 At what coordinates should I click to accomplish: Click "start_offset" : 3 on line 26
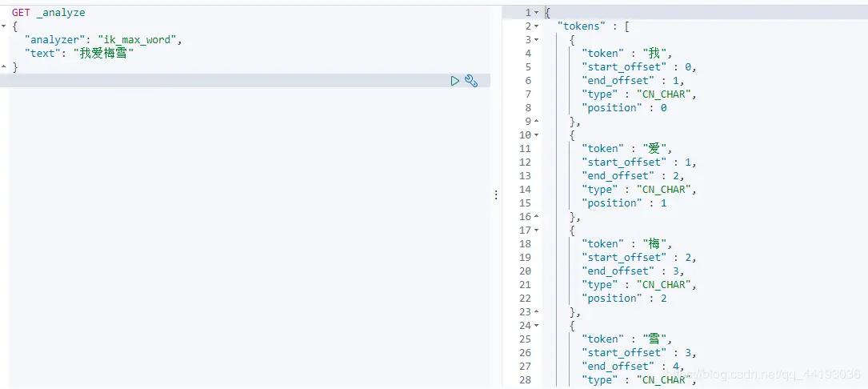pos(638,353)
